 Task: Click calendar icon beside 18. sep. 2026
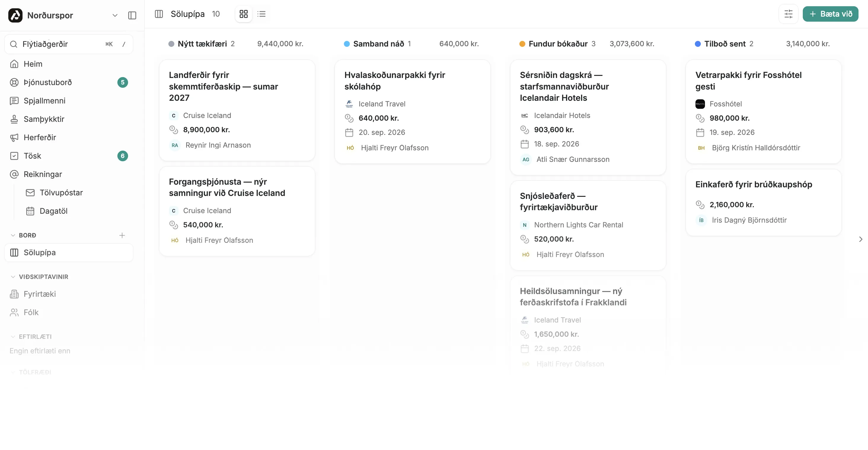525,144
